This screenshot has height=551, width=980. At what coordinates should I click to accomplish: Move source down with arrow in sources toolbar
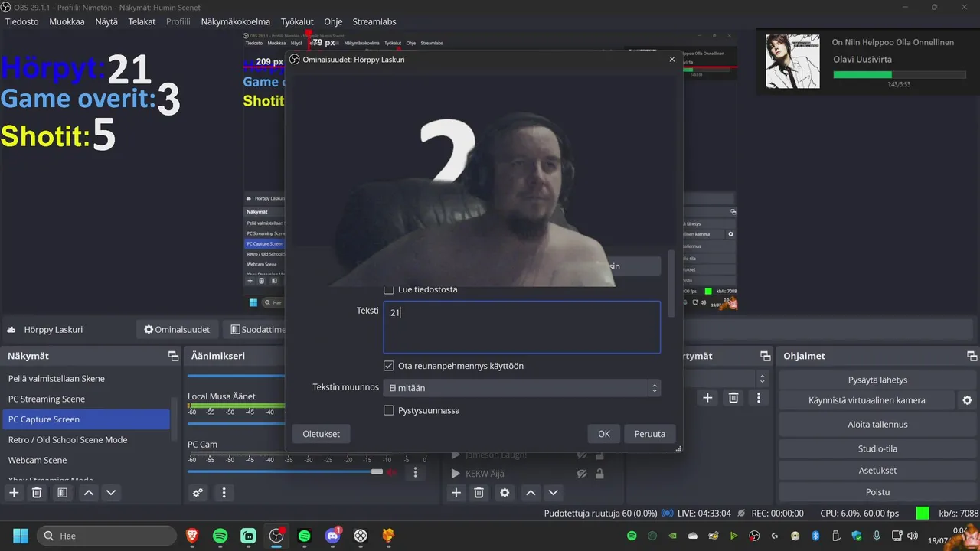tap(553, 493)
